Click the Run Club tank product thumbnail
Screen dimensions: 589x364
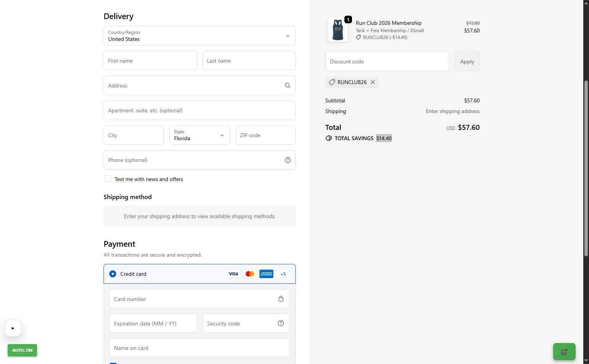338,30
